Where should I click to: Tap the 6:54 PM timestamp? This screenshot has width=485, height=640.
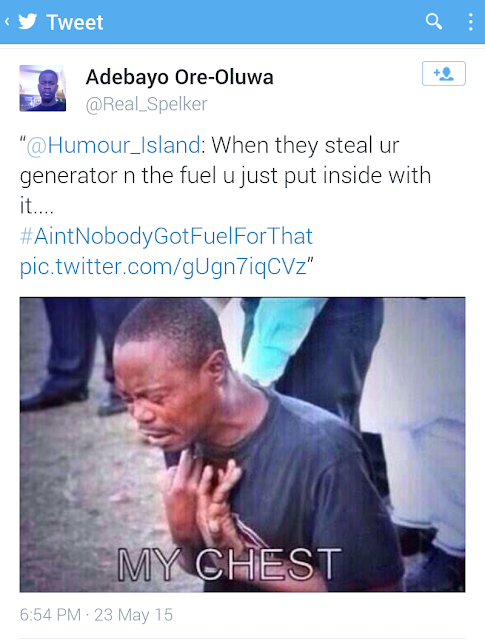pyautogui.click(x=50, y=615)
